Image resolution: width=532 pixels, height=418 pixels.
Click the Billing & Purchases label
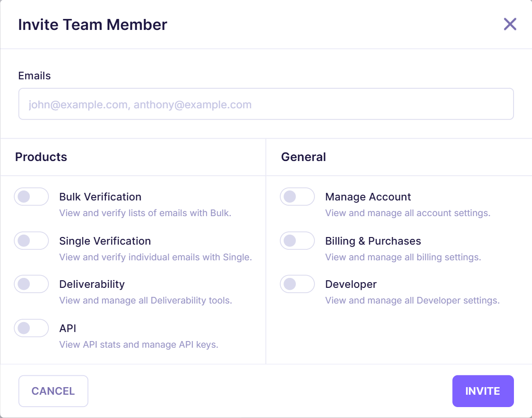coord(373,241)
